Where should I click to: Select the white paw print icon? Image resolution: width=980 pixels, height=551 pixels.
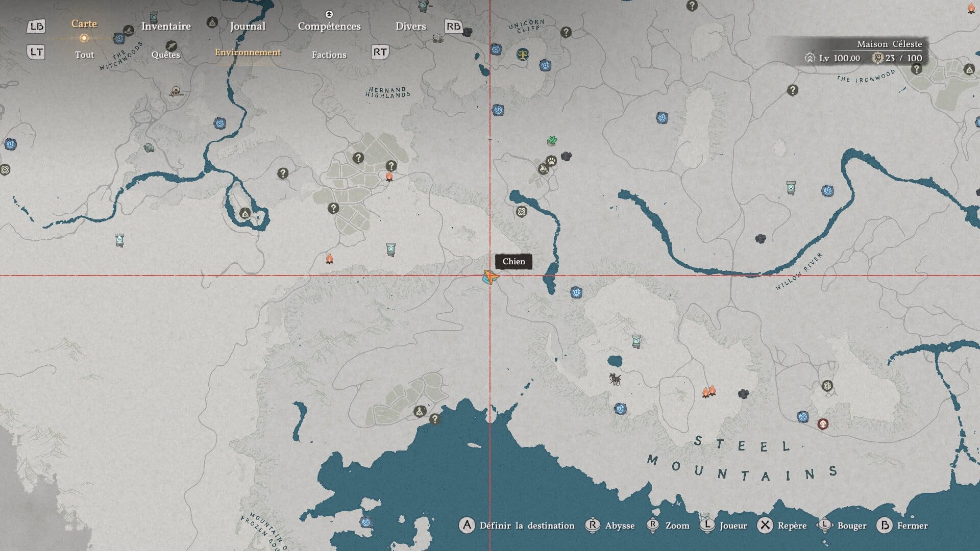551,161
